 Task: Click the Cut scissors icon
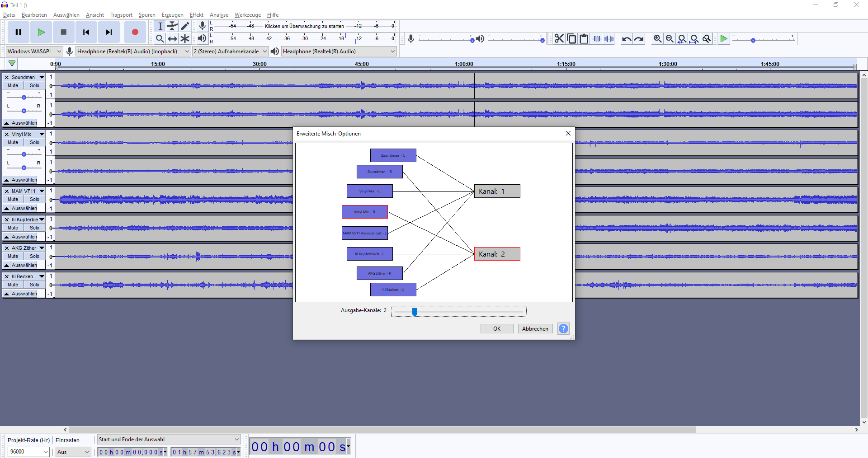[x=559, y=39]
